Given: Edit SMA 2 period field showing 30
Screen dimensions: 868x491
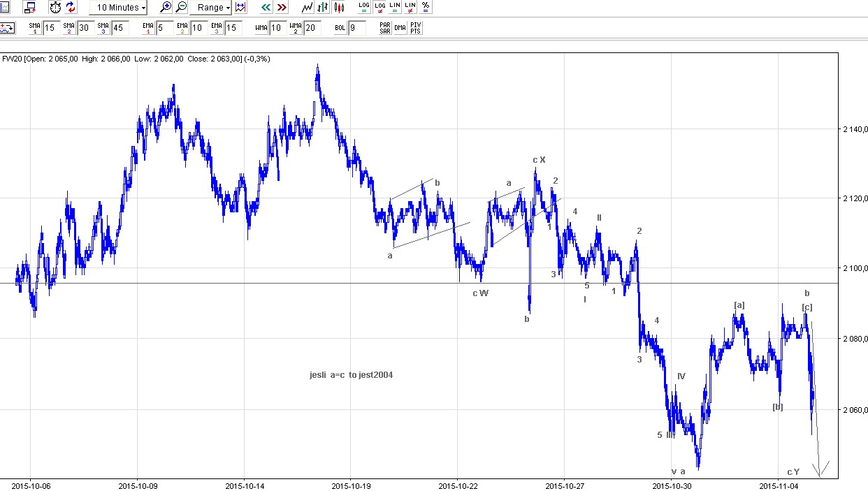Looking at the screenshot, I should click(85, 28).
